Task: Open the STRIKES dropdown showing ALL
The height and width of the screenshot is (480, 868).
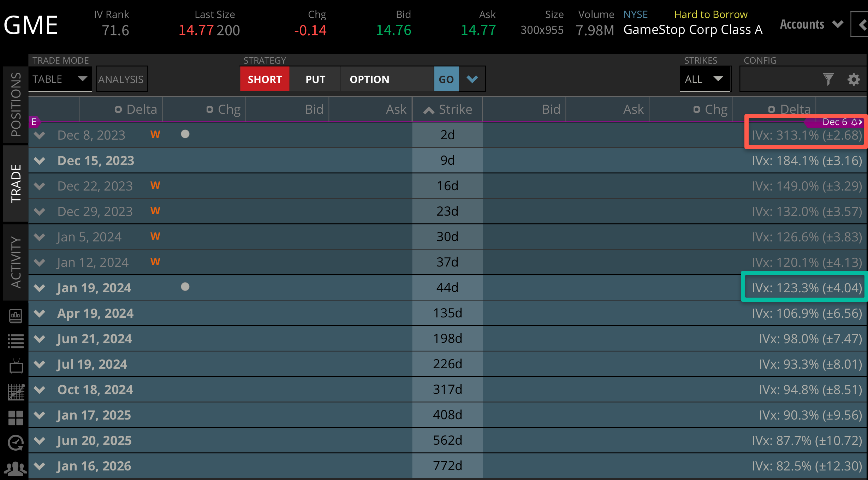Action: pos(705,79)
